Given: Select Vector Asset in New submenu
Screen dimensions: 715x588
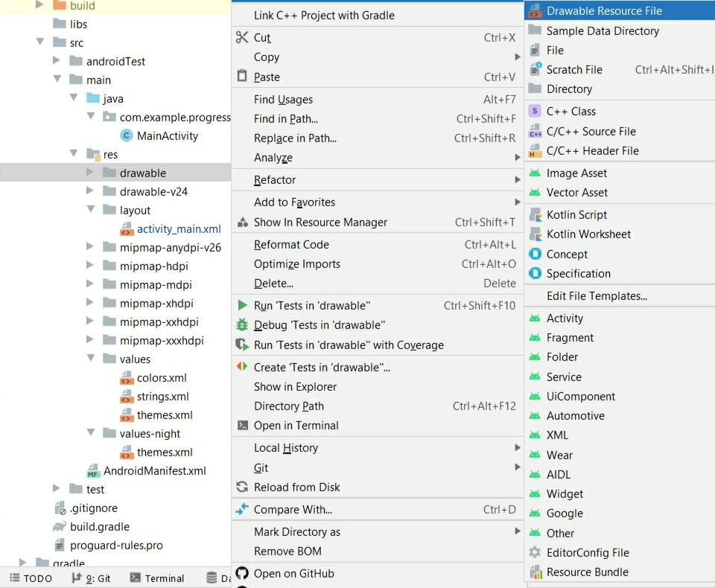Looking at the screenshot, I should (620, 192).
